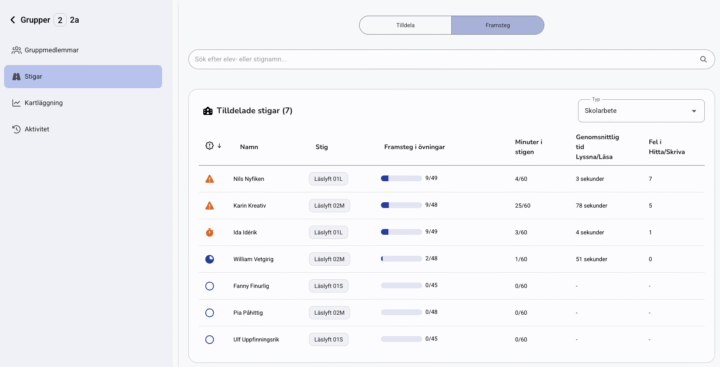Click the progress pie icon for William Vetgirig
Screen dimensions: 720x367
click(209, 259)
